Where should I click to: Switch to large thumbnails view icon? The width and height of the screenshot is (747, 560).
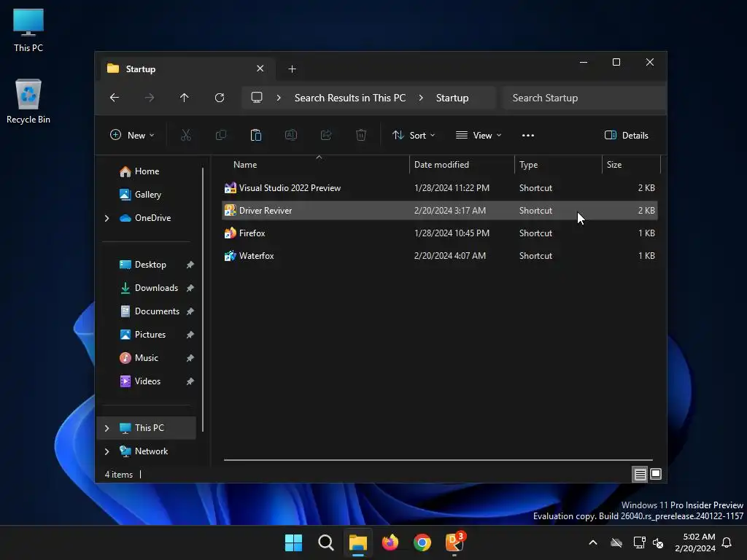coord(656,474)
